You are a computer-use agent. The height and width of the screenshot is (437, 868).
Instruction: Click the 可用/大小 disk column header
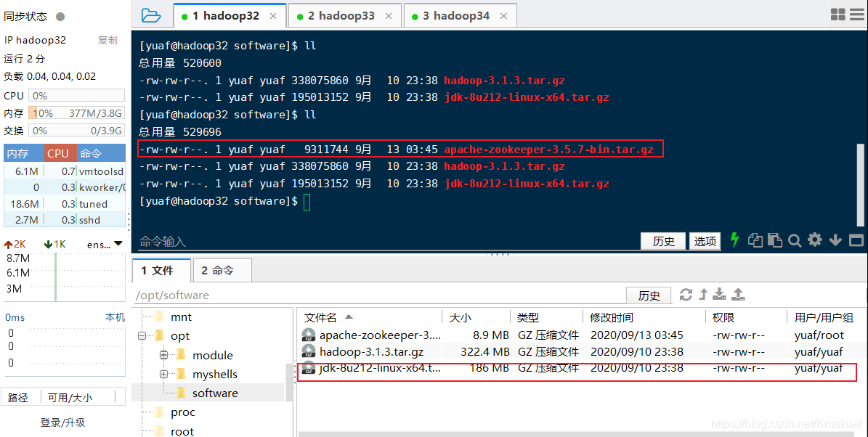coord(78,397)
